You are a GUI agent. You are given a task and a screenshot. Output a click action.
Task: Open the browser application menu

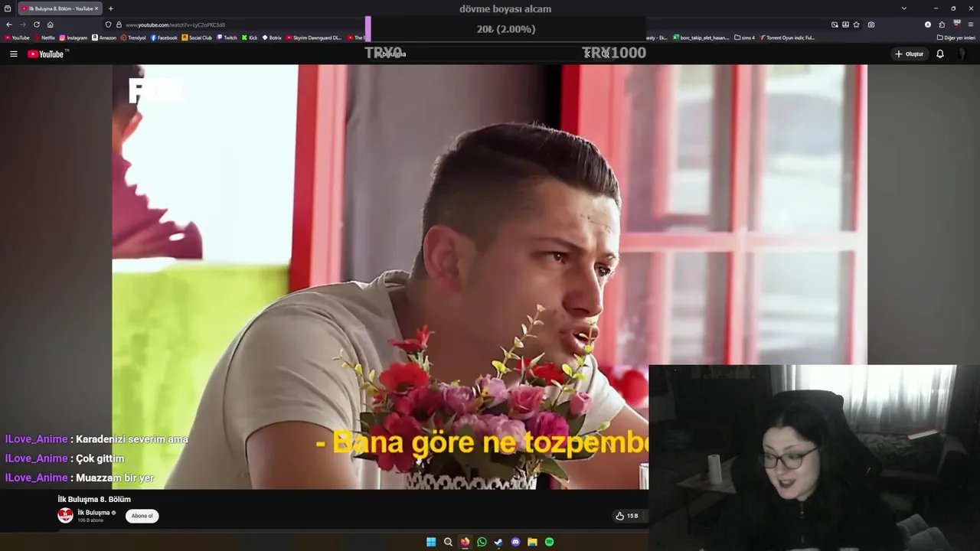(x=971, y=24)
